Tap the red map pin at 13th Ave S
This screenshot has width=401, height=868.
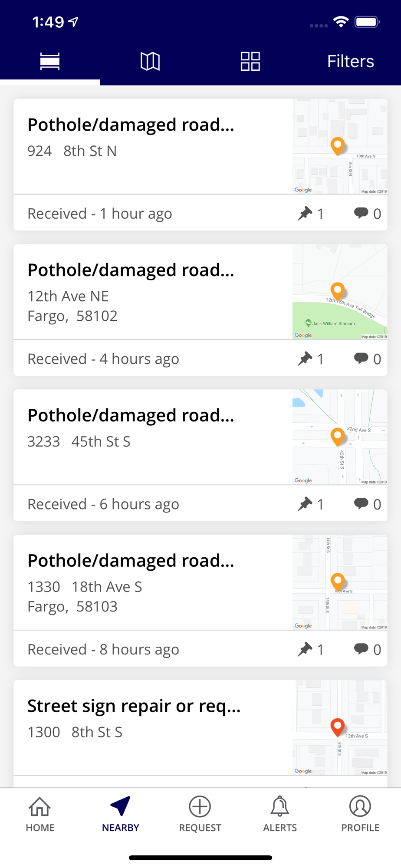338,727
